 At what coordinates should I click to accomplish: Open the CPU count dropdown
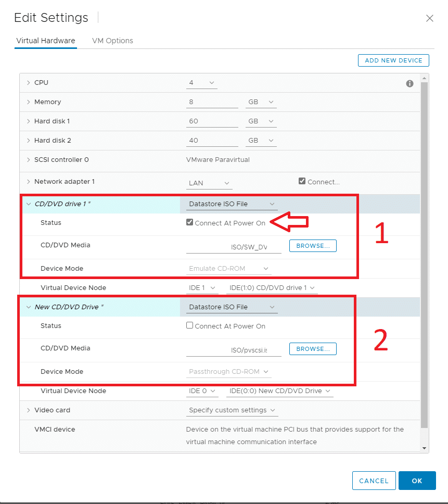[x=202, y=83]
